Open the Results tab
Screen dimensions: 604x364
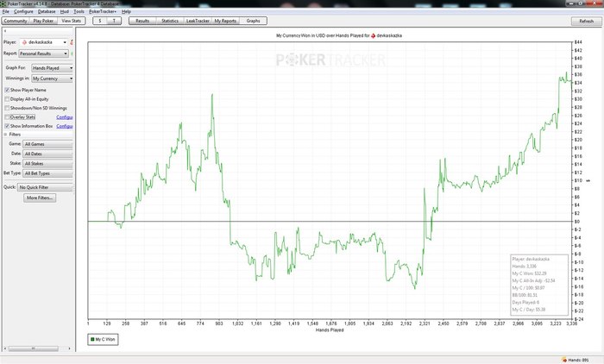[142, 21]
